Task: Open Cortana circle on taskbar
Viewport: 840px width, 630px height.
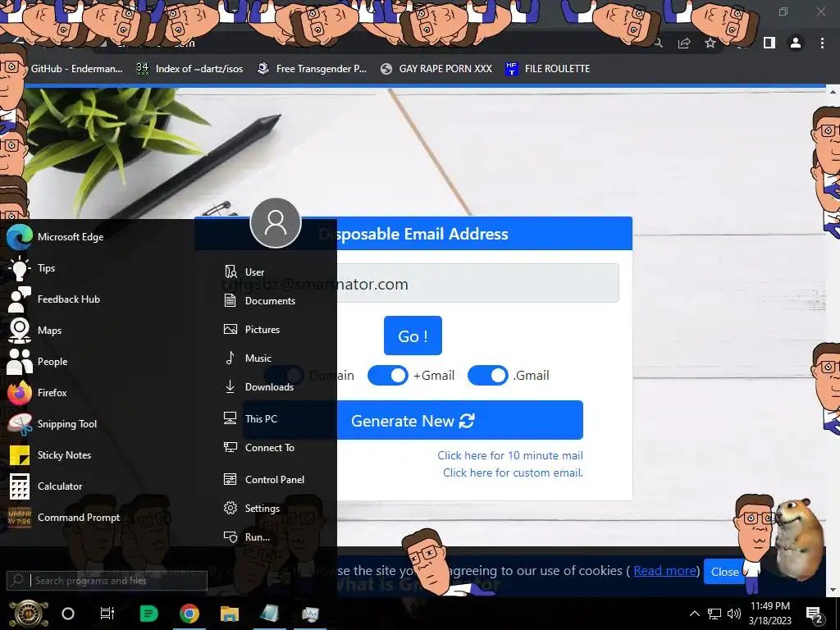Action: [x=68, y=614]
